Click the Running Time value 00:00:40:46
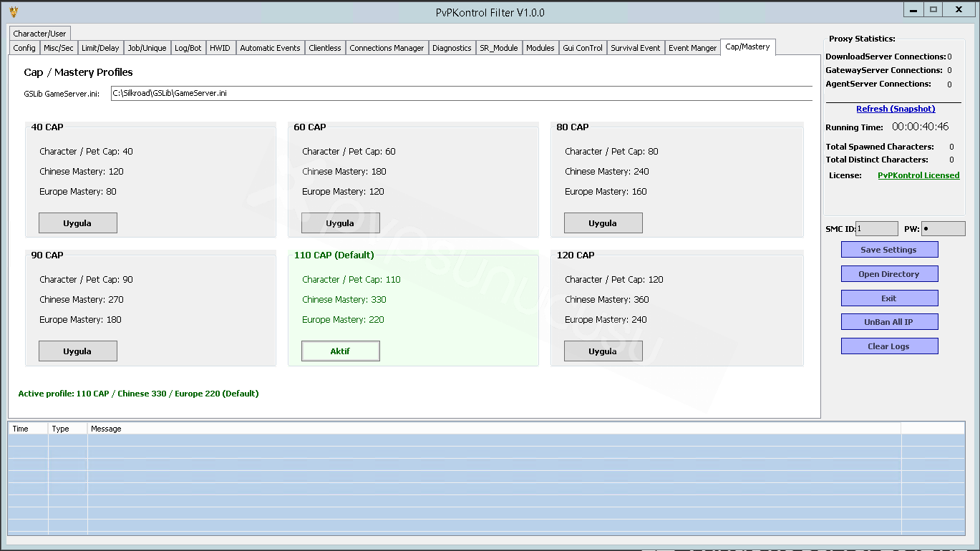This screenshot has width=980, height=551. [x=920, y=127]
